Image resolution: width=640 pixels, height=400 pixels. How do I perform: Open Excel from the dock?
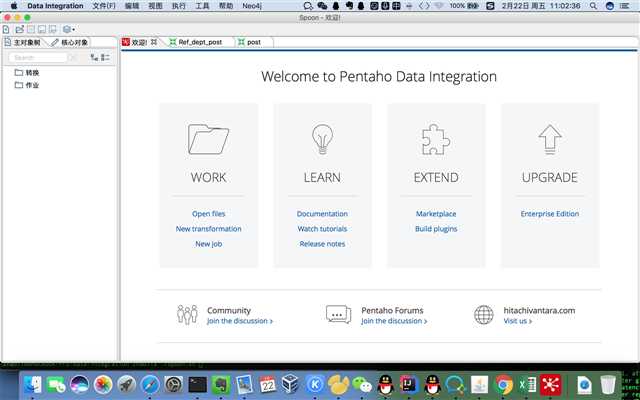(527, 384)
